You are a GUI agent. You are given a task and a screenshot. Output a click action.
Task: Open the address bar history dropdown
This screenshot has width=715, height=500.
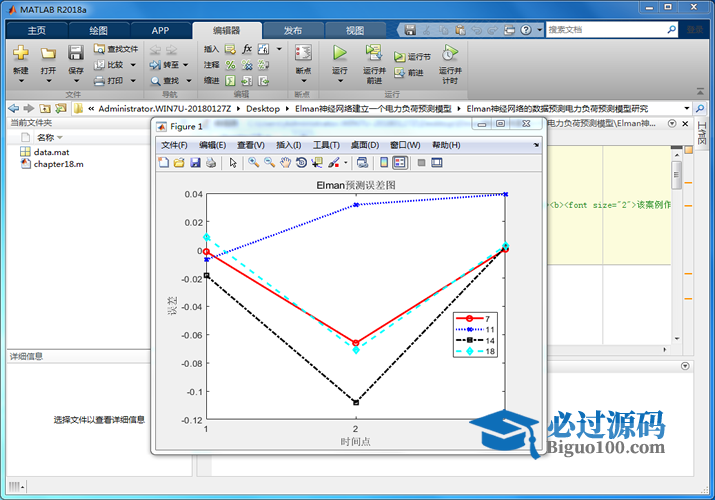pos(686,108)
